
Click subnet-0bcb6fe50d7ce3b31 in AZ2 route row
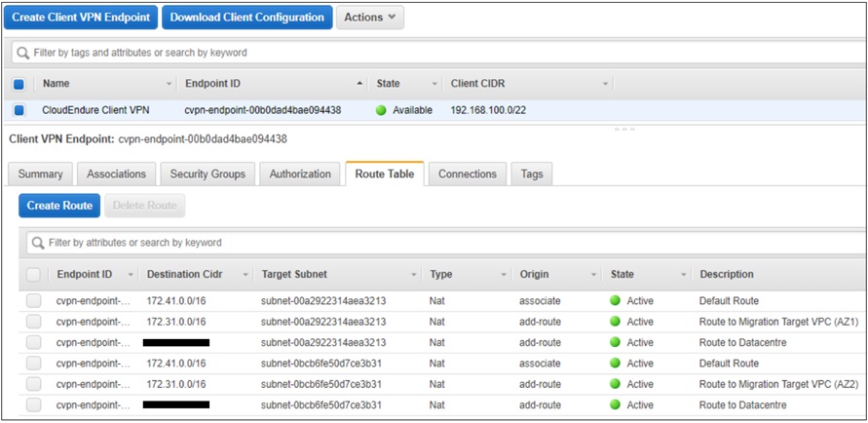coord(321,384)
